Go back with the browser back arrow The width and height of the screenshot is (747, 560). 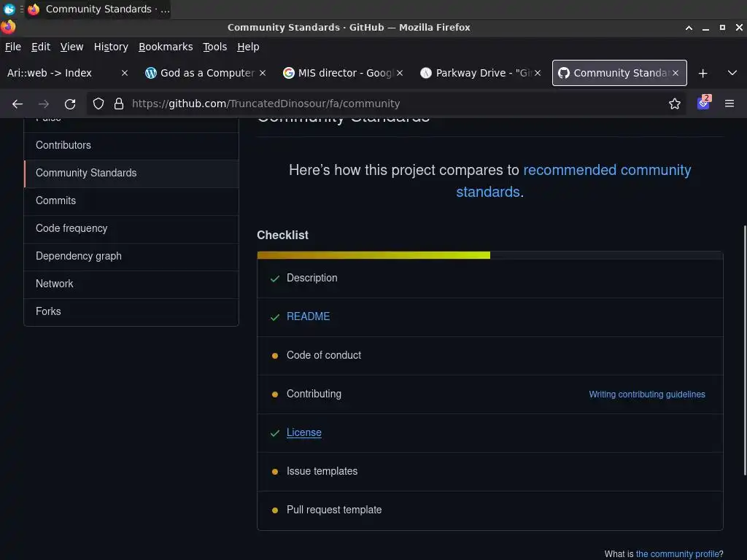(x=18, y=104)
